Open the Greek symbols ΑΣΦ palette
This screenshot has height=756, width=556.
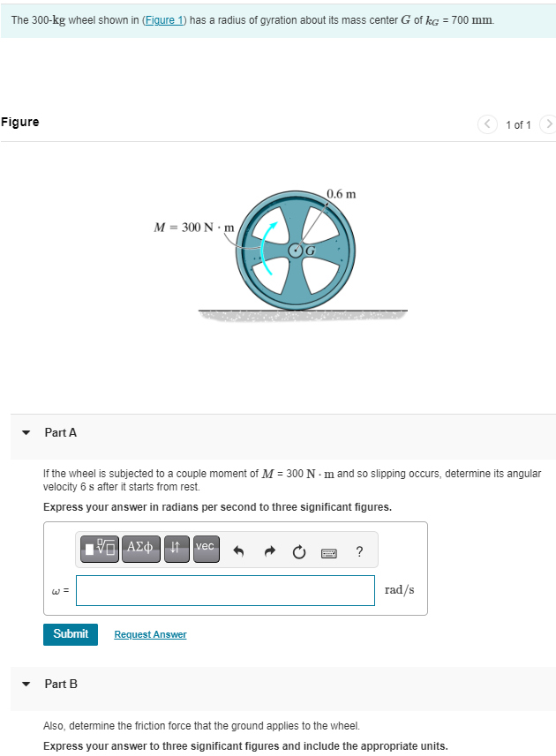141,548
